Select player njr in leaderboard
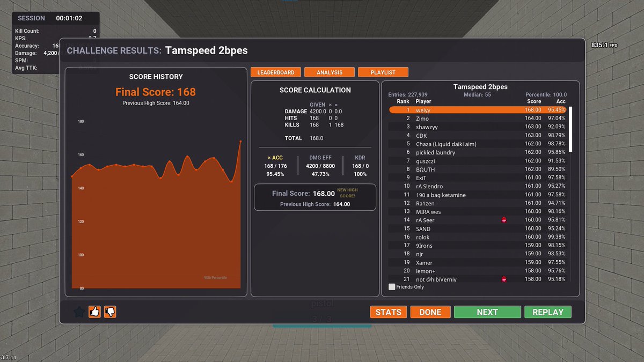This screenshot has width=644, height=362. (478, 254)
